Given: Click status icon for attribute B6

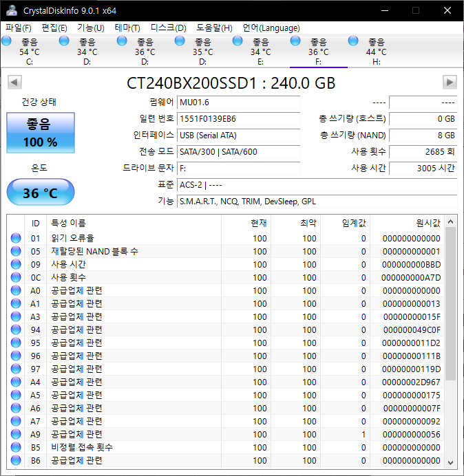Looking at the screenshot, I should (x=16, y=460).
